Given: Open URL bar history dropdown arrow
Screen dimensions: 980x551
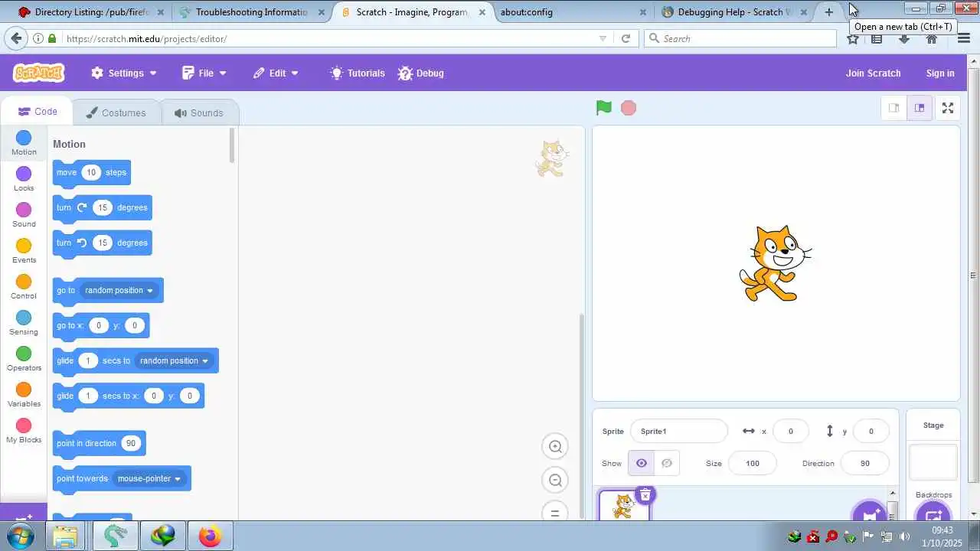Looking at the screenshot, I should pos(603,38).
